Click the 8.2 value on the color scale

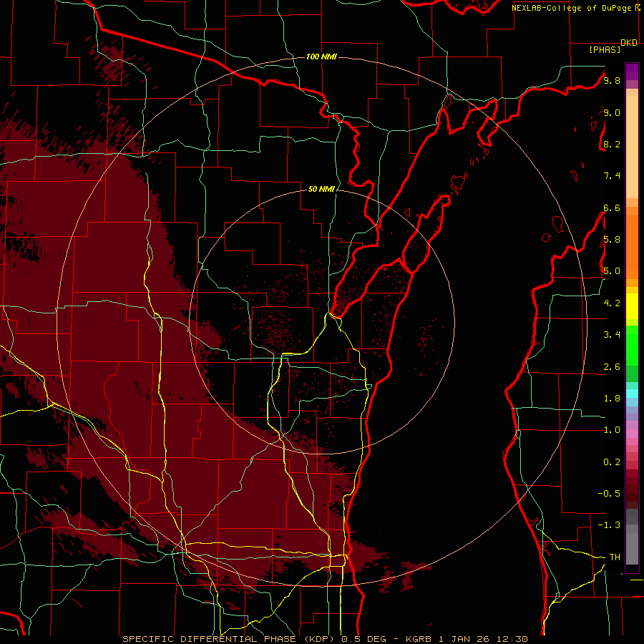[x=612, y=144]
